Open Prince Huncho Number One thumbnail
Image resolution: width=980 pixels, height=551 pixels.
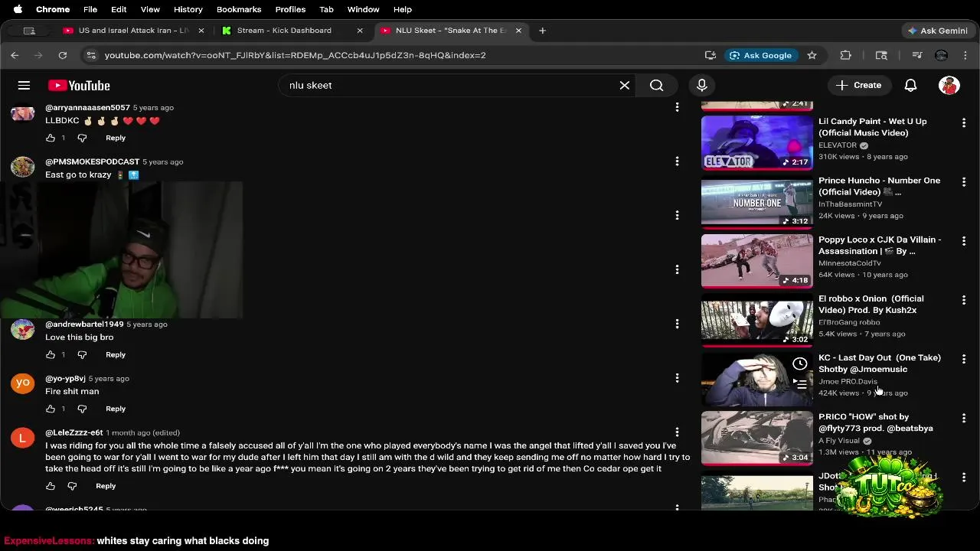pyautogui.click(x=757, y=202)
